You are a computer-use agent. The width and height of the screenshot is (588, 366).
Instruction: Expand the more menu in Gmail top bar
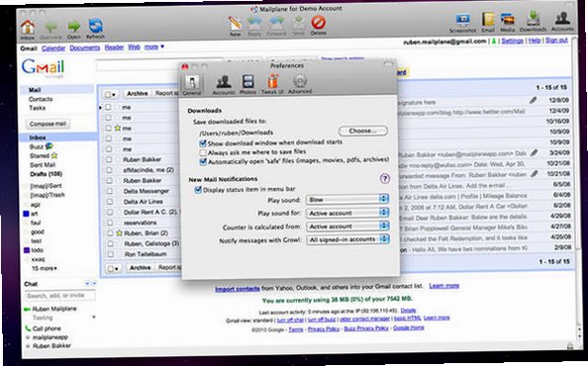[154, 46]
